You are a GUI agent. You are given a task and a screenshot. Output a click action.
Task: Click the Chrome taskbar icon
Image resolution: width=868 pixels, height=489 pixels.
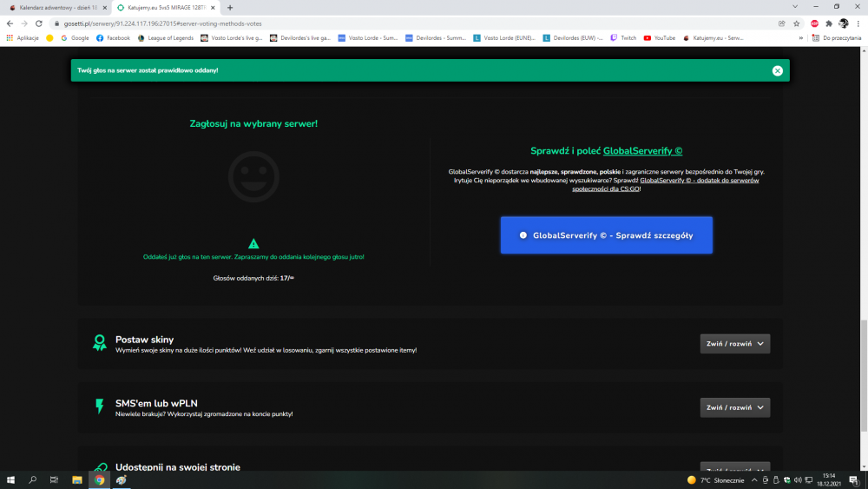[100, 480]
